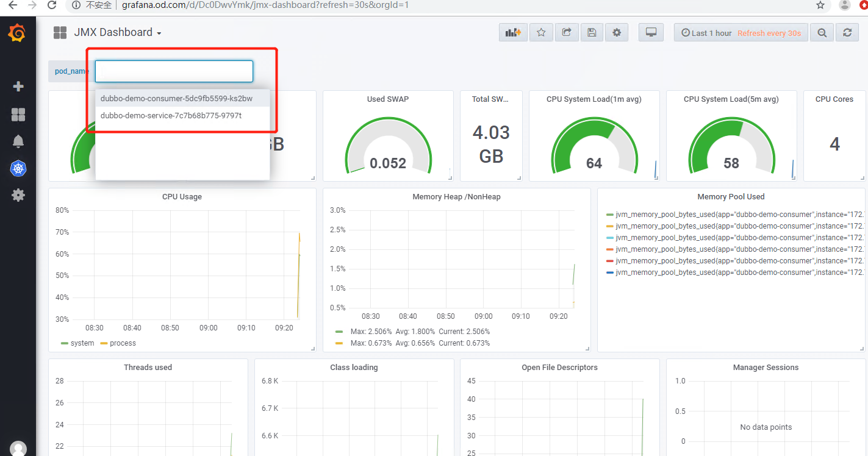This screenshot has width=868, height=456.
Task: Open the Dashboards grid icon in sidebar
Action: click(18, 114)
